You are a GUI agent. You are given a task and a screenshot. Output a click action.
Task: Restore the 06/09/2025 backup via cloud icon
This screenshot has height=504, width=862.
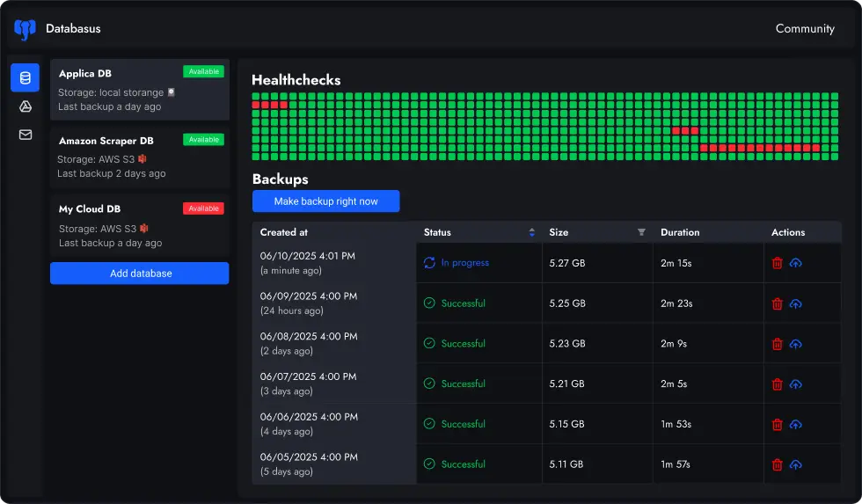[796, 303]
